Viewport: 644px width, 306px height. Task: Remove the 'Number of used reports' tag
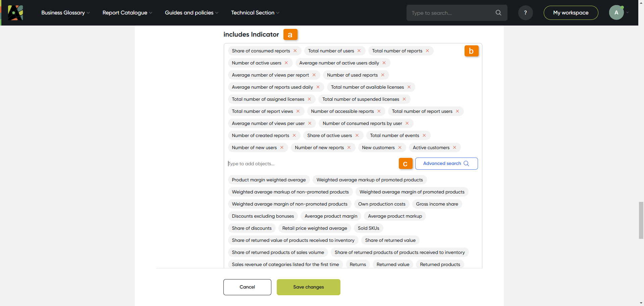[383, 75]
